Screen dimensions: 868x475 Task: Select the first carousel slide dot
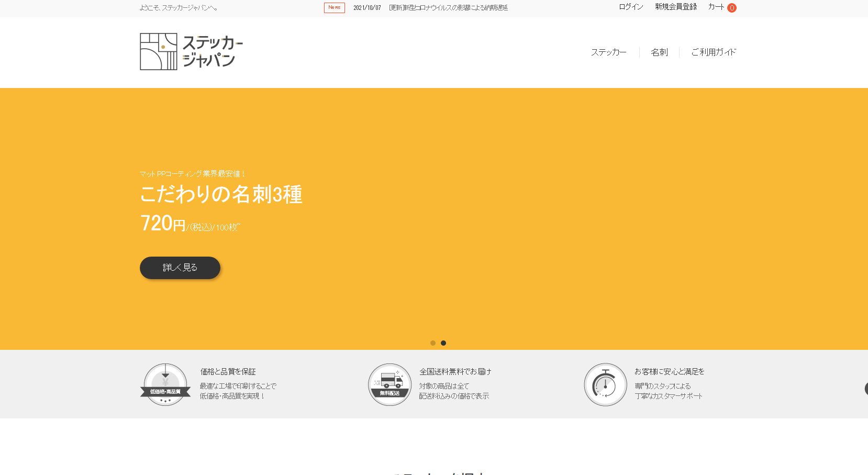(433, 343)
